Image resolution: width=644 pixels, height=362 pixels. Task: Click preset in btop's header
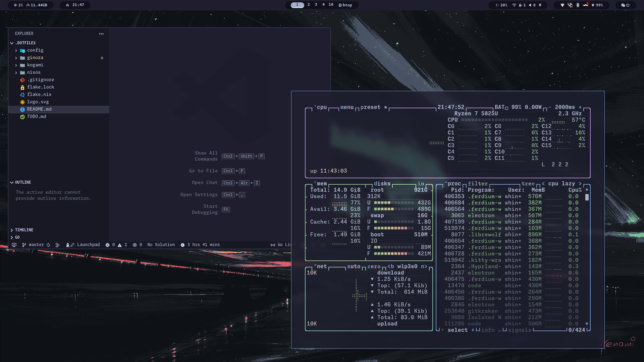click(x=371, y=107)
